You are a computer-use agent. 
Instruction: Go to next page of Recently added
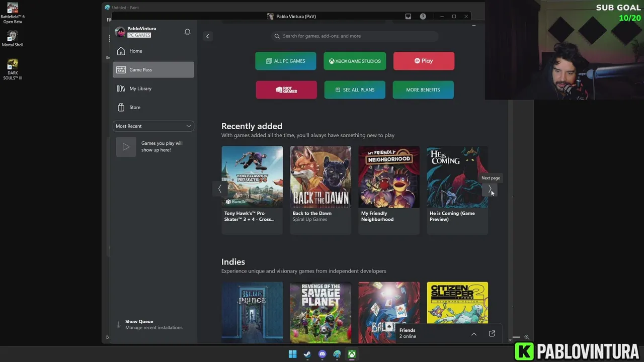pyautogui.click(x=490, y=189)
